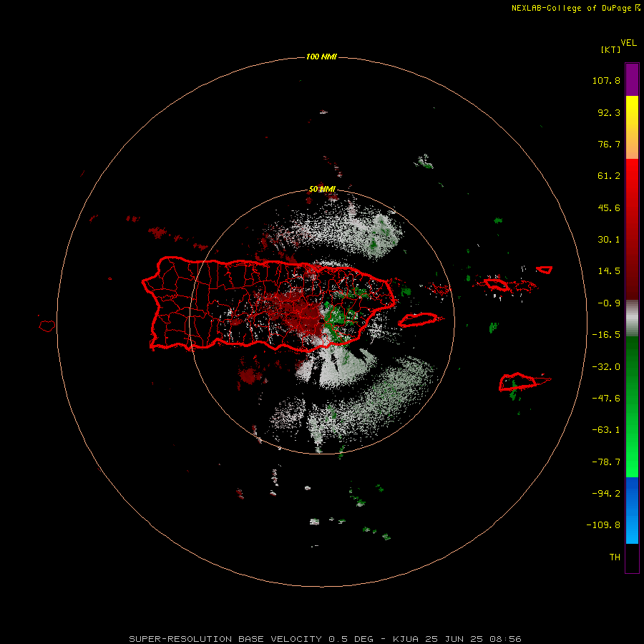The width and height of the screenshot is (644, 644).
Task: Select the yellow-orange segment of color bar
Action: (632, 127)
